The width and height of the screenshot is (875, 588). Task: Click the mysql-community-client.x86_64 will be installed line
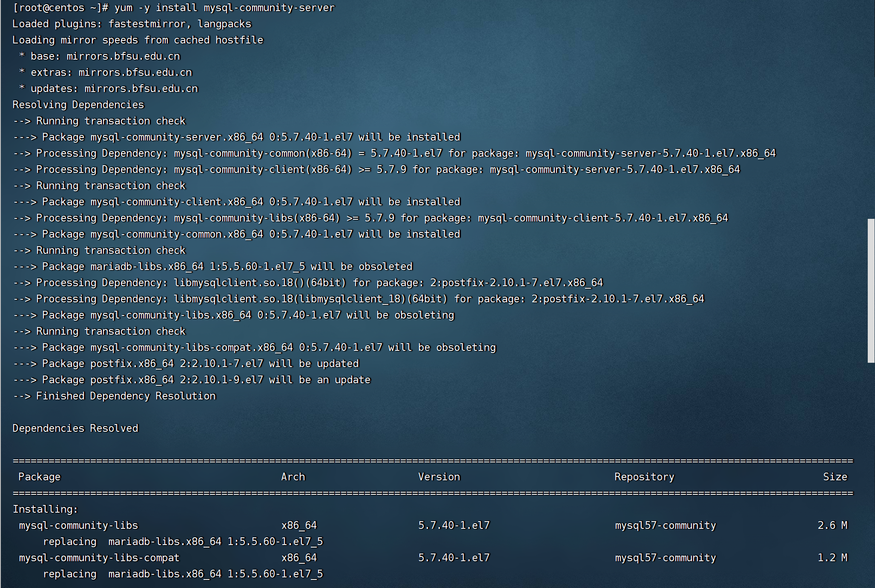[237, 202]
